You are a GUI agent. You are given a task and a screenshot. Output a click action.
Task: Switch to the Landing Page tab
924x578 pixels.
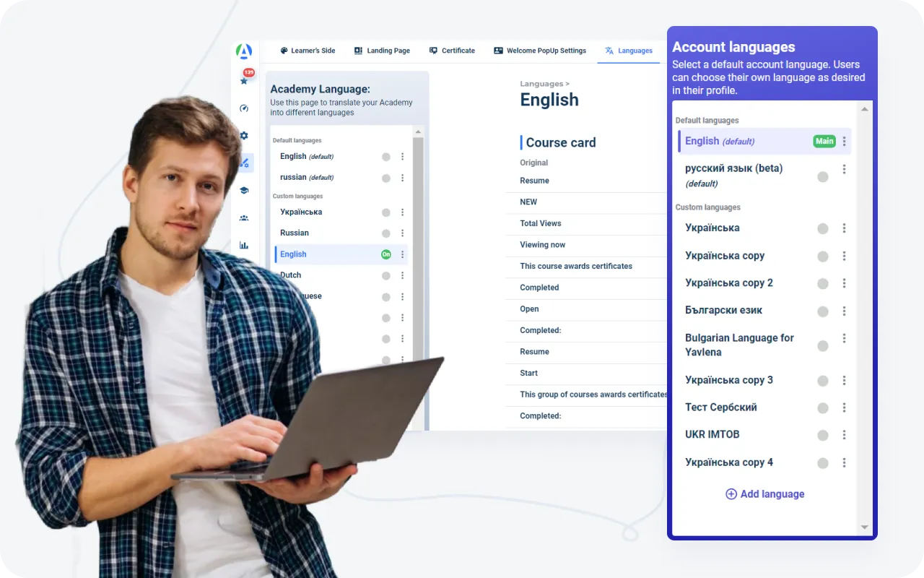[382, 51]
